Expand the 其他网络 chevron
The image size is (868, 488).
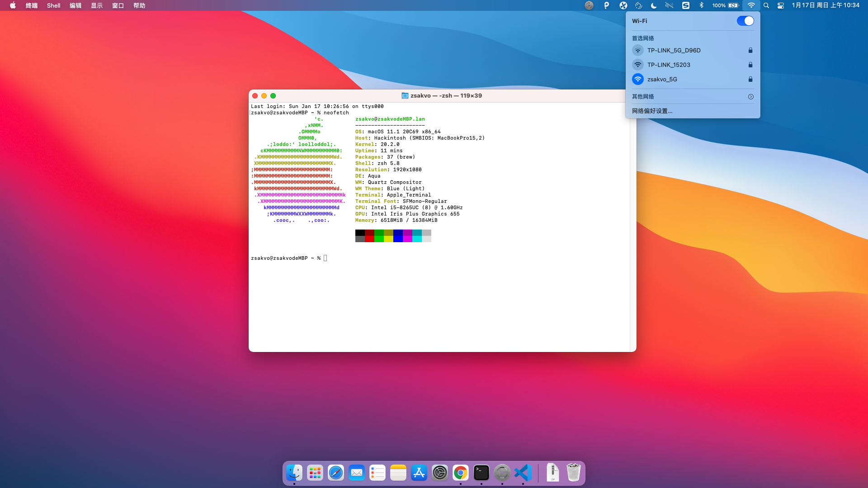[750, 97]
